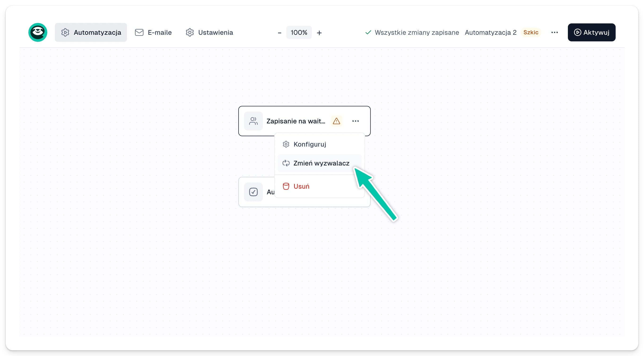Screen dimensions: 644x356
Task: Choose Zmień wyzwalacz from context menu
Action: pyautogui.click(x=319, y=163)
